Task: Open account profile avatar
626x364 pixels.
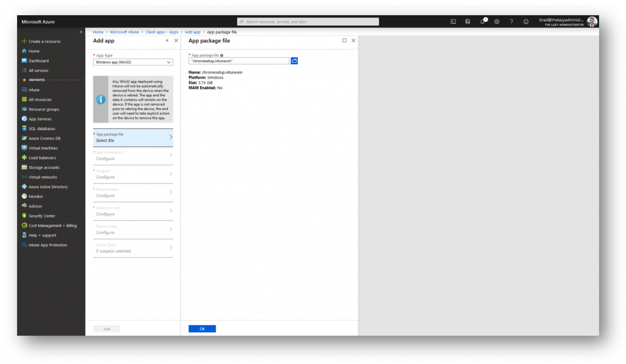Action: [592, 21]
